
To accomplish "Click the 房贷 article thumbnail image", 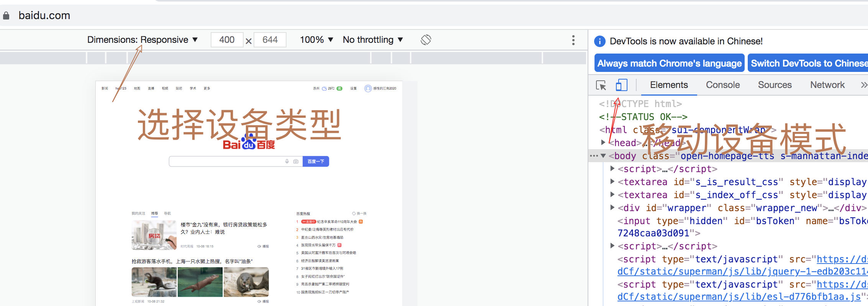I will point(154,235).
